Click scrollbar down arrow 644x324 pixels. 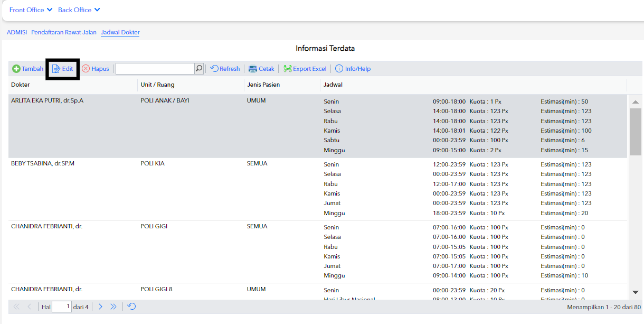tap(636, 292)
